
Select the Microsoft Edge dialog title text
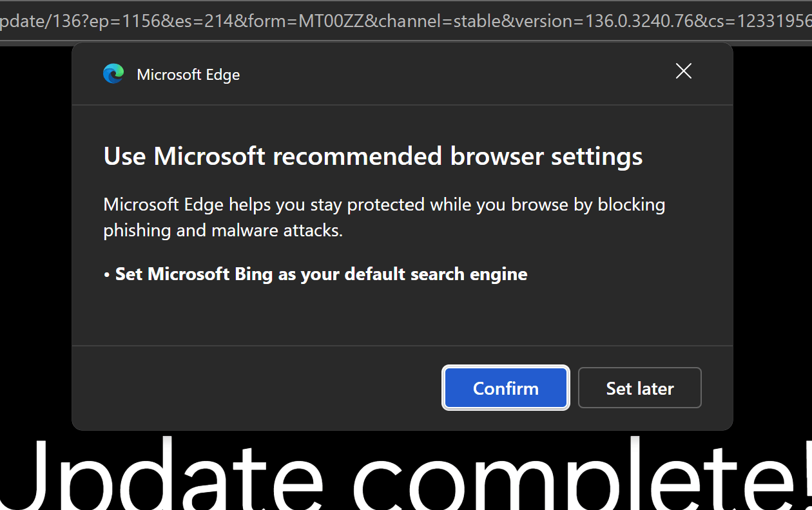coord(188,75)
